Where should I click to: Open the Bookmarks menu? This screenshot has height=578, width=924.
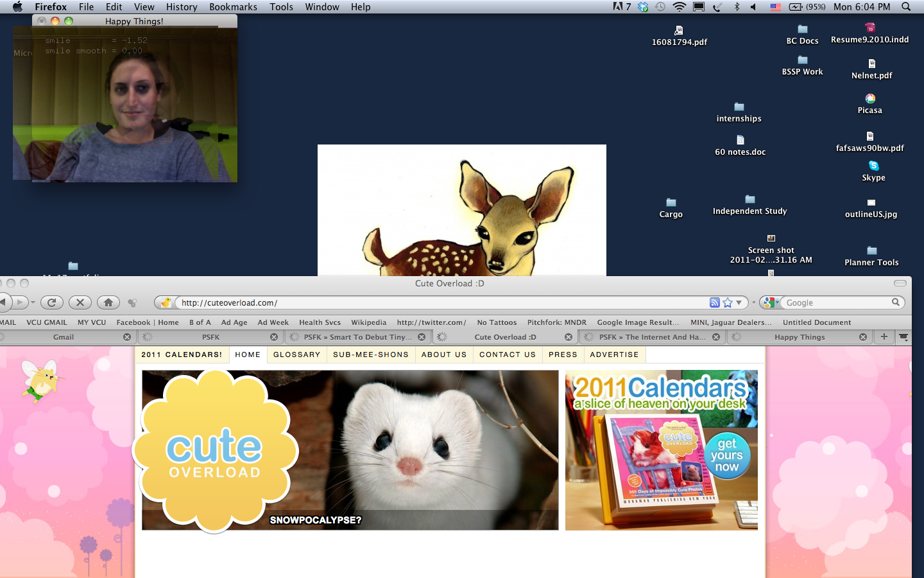tap(233, 7)
